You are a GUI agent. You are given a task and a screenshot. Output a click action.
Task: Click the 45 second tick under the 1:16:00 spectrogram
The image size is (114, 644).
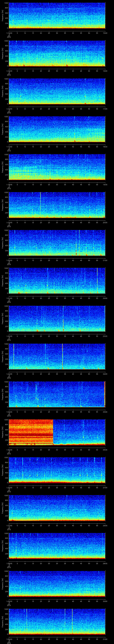click(81, 109)
